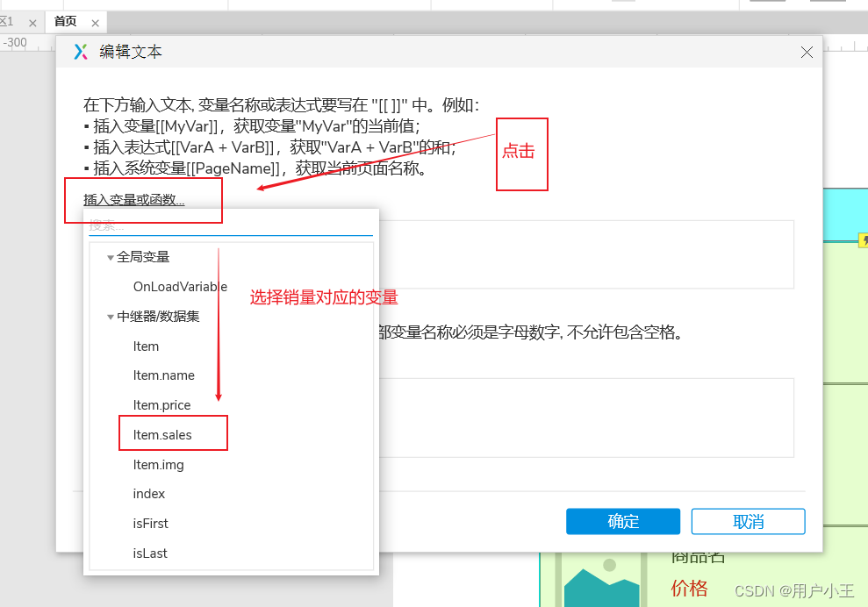The image size is (868, 607).
Task: Click the 全局变量 group label
Action: 143,257
